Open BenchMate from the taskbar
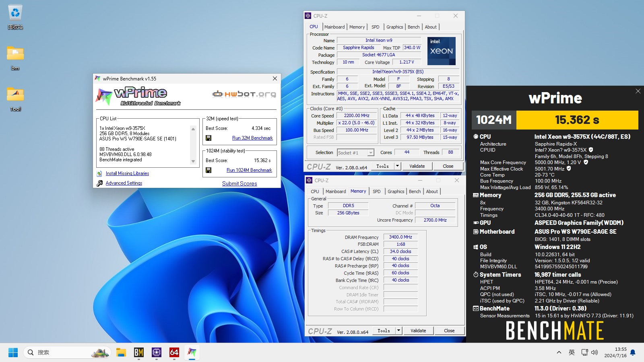 click(139, 353)
